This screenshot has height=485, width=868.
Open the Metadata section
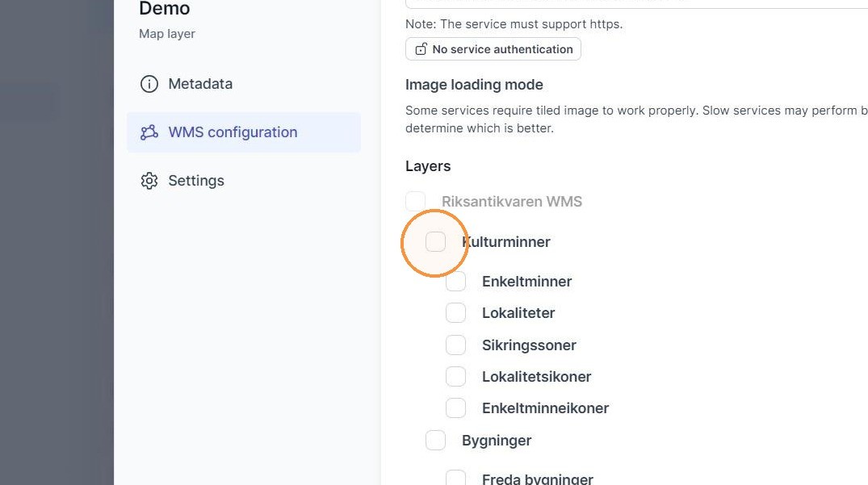pos(244,84)
